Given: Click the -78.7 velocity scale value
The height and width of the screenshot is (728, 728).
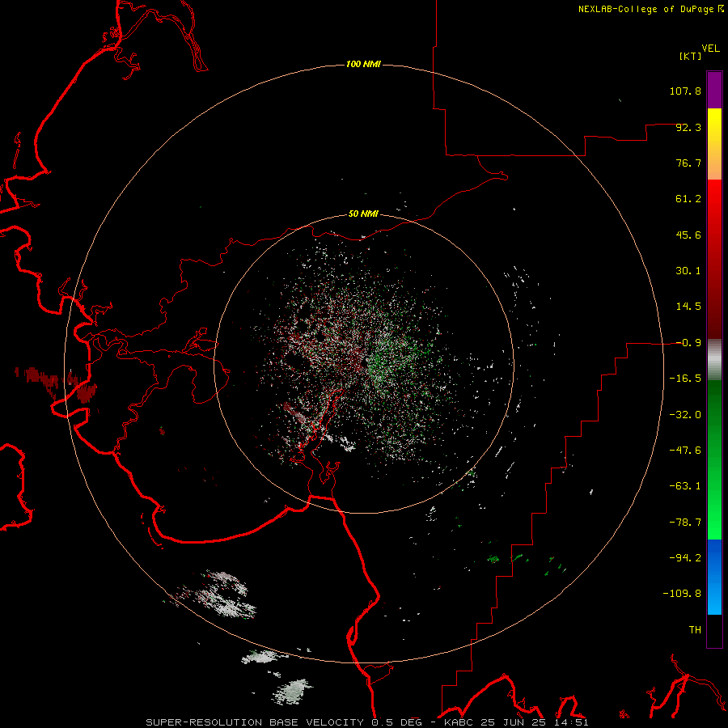Looking at the screenshot, I should coord(685,523).
